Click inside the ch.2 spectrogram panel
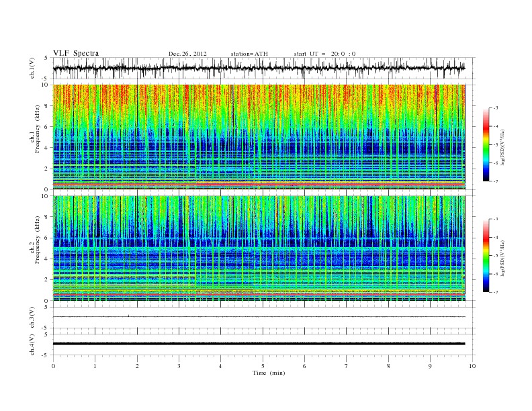Screen dimensions: 532x411 [x=259, y=248]
